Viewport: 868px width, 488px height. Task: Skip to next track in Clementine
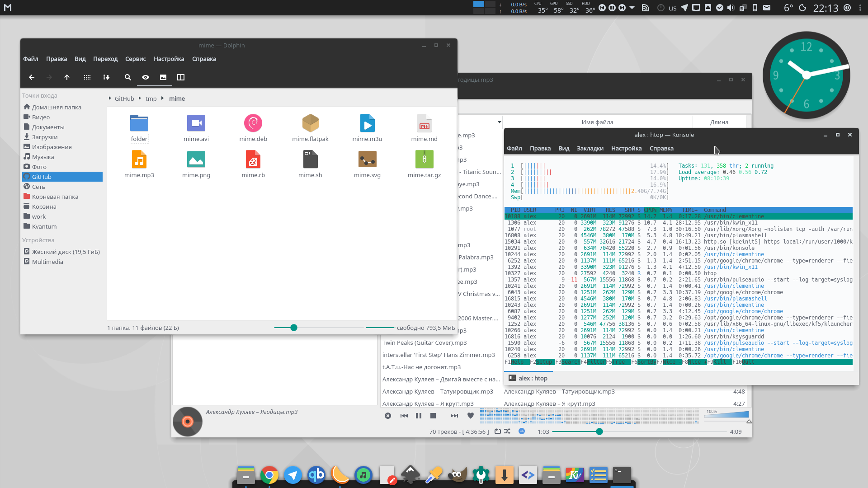pos(454,416)
